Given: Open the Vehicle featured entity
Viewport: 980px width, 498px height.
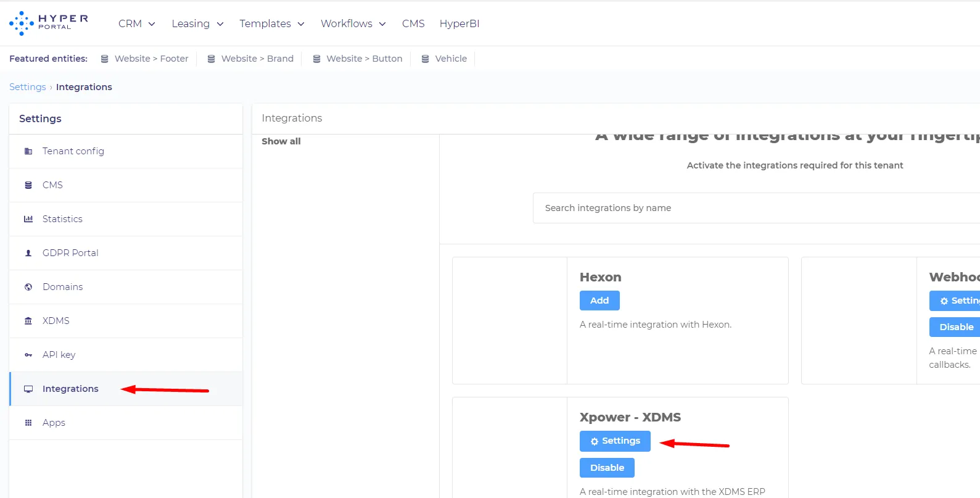Looking at the screenshot, I should 444,59.
